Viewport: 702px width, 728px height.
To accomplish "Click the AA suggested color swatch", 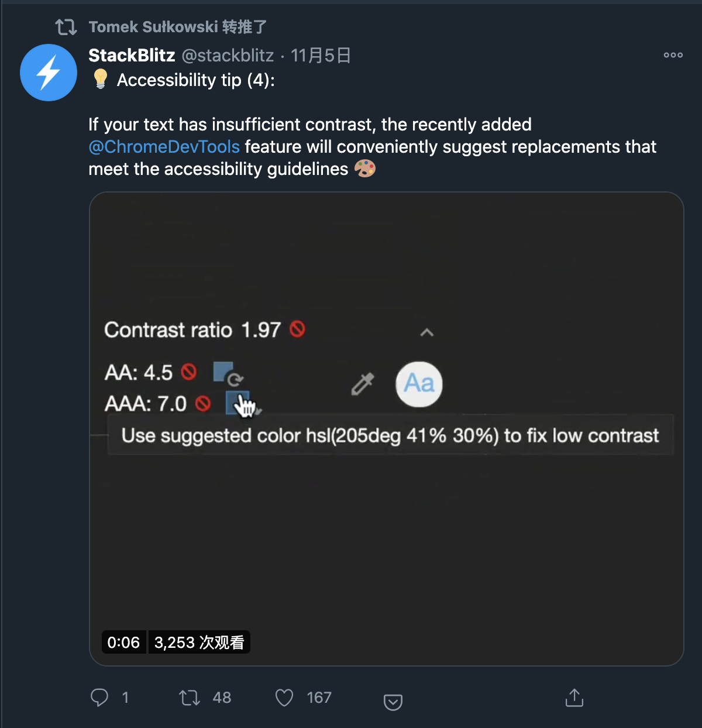I will click(x=223, y=372).
